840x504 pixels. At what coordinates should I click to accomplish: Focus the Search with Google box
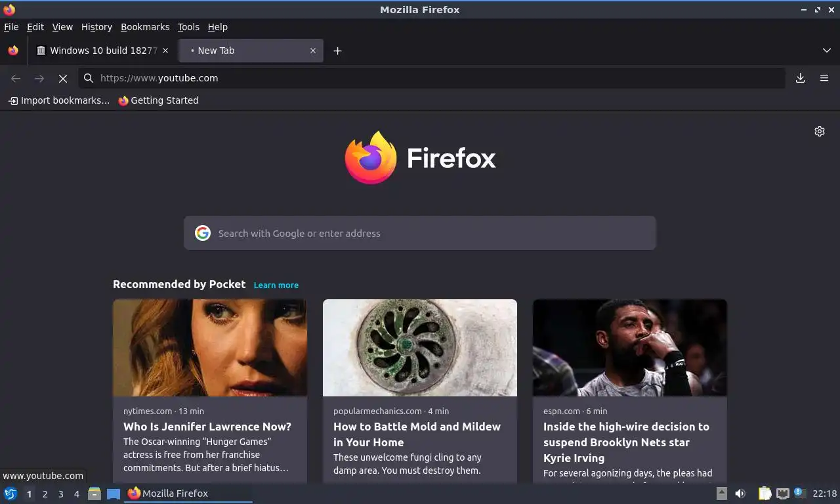coord(420,233)
